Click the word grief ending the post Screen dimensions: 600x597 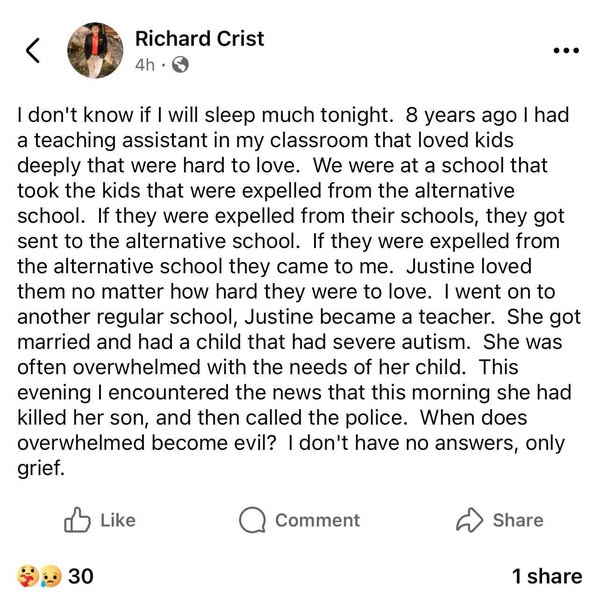pyautogui.click(x=41, y=467)
